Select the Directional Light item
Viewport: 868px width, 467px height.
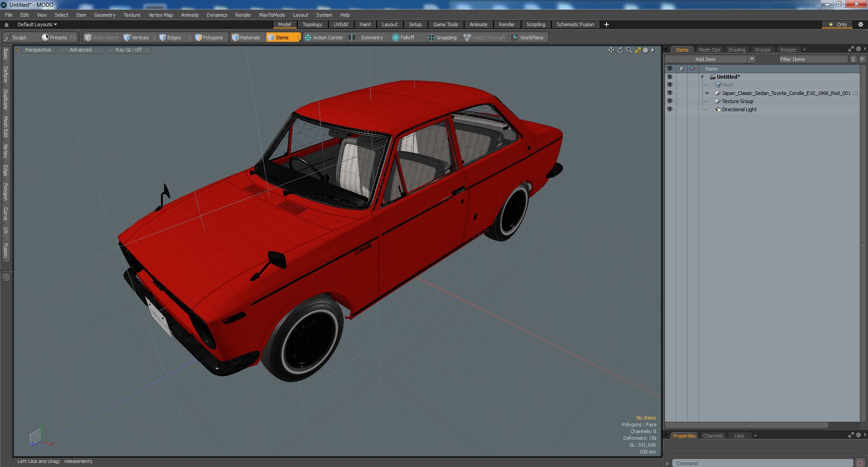739,109
